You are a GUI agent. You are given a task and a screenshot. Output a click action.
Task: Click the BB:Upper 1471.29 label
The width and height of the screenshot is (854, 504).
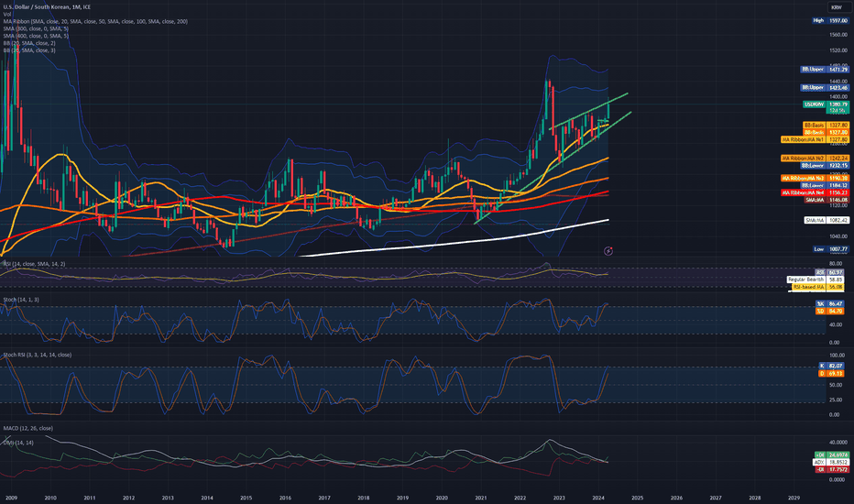825,70
